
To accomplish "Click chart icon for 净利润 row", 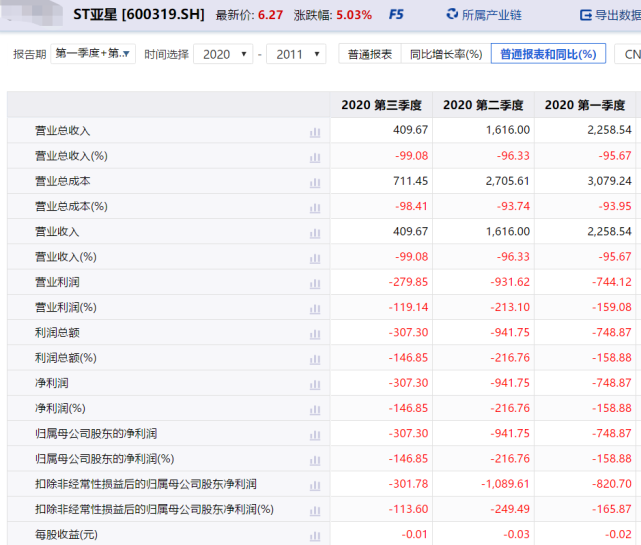I will coord(315,383).
